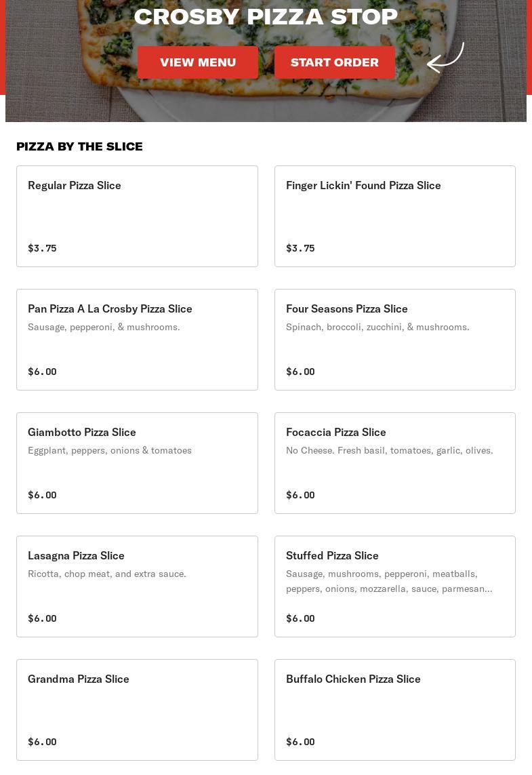Open the Four Seasons Pizza Slice card
This screenshot has height=775, width=532.
(394, 339)
